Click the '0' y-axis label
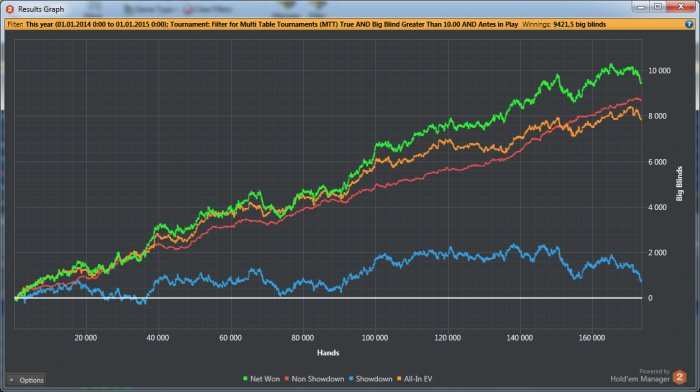 650,298
